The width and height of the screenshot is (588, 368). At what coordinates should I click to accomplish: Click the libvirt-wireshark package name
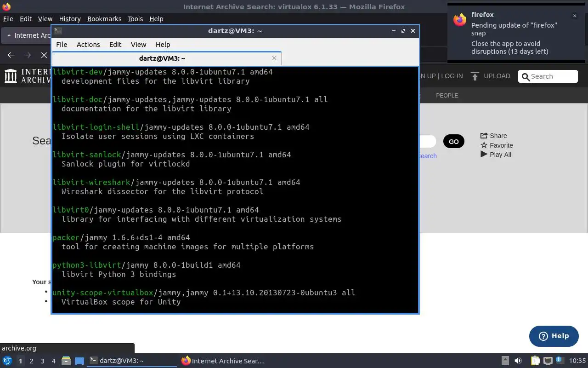91,182
